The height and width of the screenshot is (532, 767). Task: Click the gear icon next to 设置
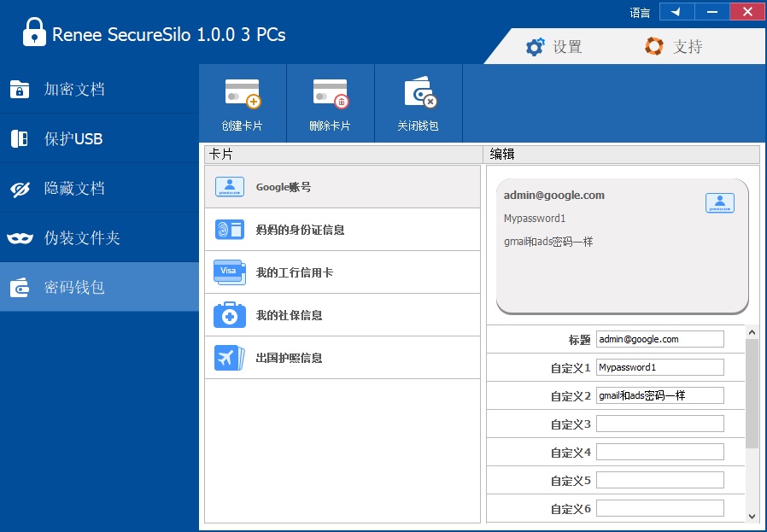(535, 47)
